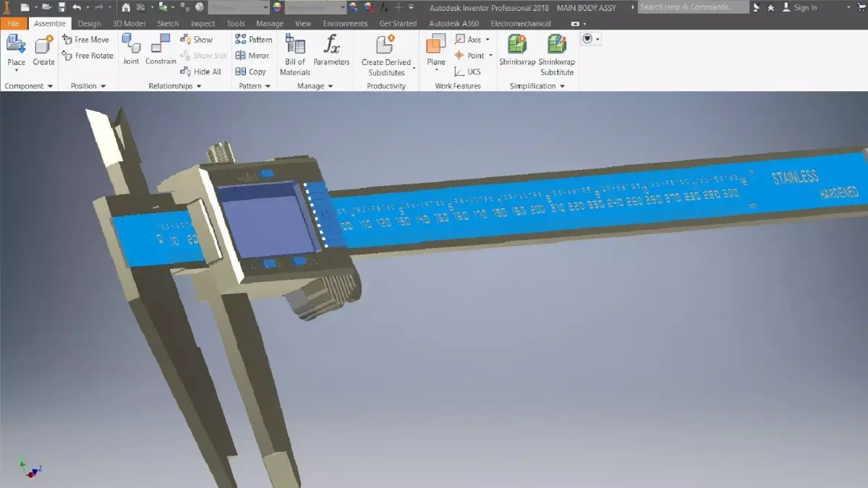Click Show relationships
868x488 pixels.
pos(196,40)
